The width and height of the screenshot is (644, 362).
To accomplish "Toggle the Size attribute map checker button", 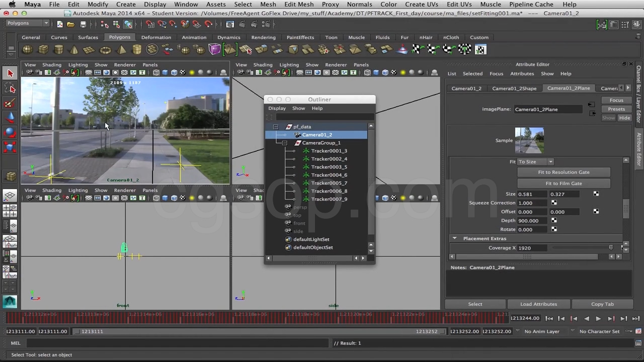I will [x=596, y=194].
